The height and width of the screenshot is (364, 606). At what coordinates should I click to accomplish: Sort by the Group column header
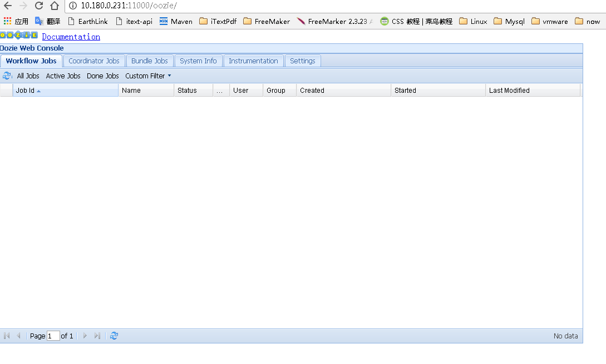pos(280,91)
